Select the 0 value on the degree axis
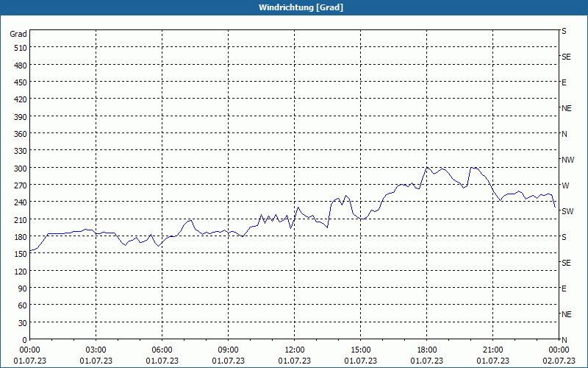Viewport: 588px width, 368px height. (25, 340)
